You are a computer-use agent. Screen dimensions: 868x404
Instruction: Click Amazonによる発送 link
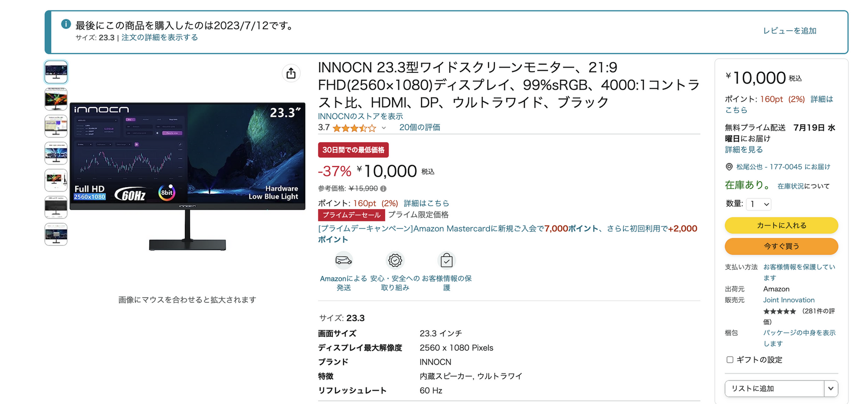pyautogui.click(x=344, y=283)
